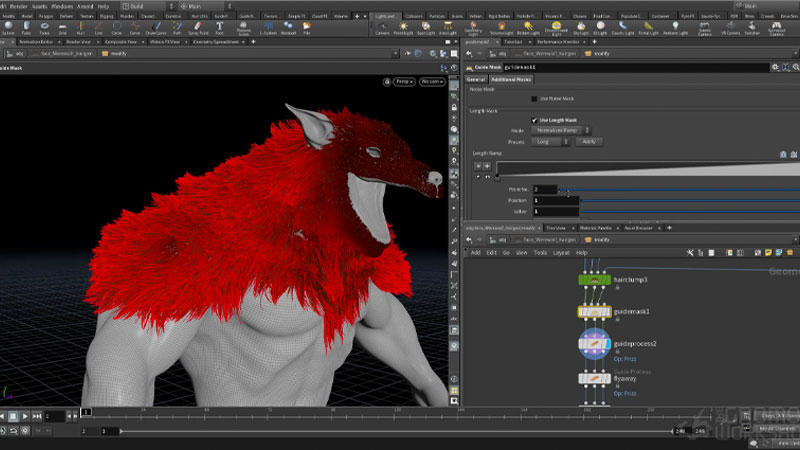Select the hairclump3 node
The height and width of the screenshot is (450, 800).
(594, 280)
